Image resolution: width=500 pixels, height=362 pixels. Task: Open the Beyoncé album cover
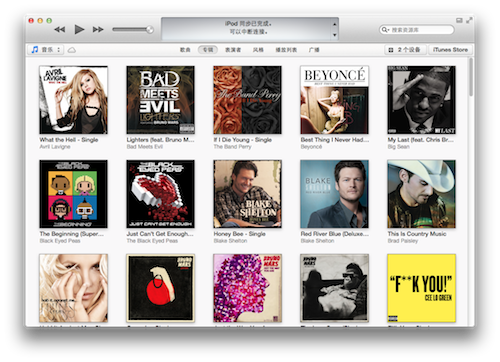pyautogui.click(x=334, y=100)
